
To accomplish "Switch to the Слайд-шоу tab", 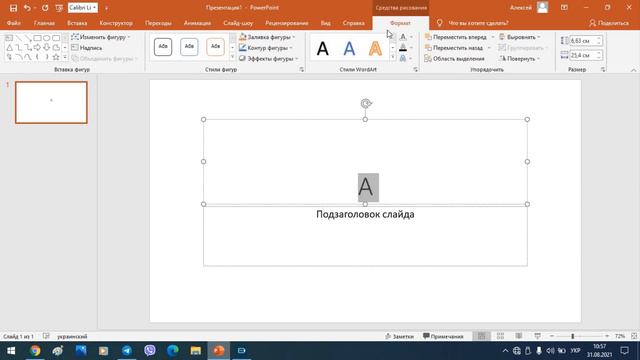I will (x=238, y=23).
